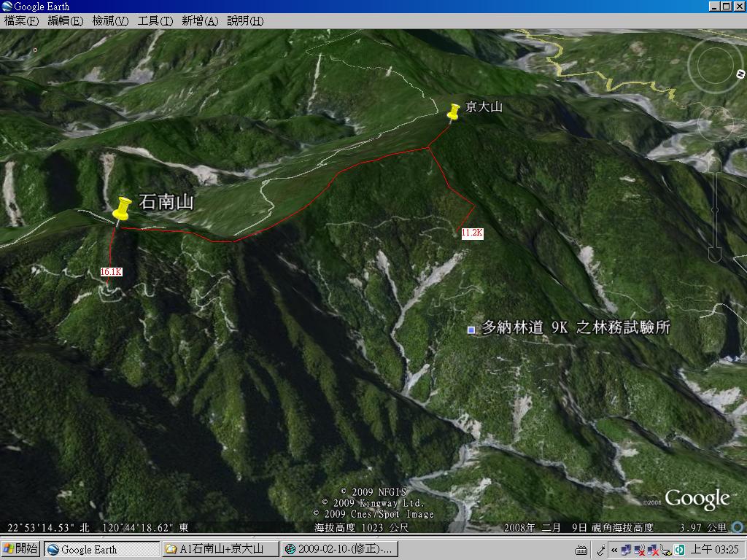Viewport: 747px width, 560px height.
Task: Click the north indicator N on compass
Action: (x=740, y=74)
